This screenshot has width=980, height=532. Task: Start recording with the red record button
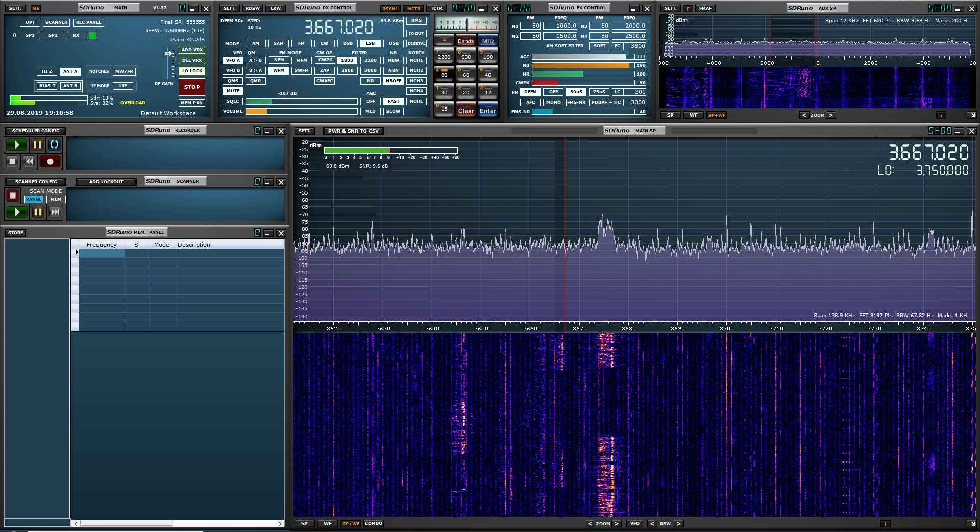click(50, 161)
